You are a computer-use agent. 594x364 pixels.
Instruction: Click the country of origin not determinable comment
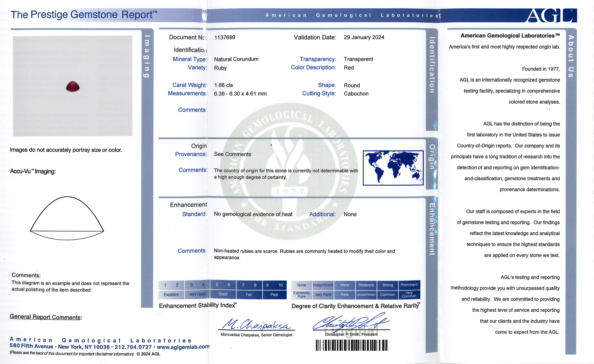[x=286, y=174]
